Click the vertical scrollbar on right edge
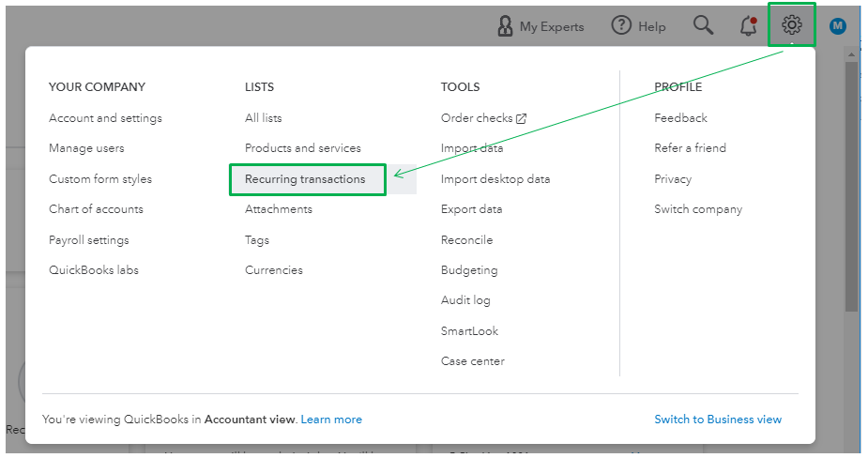868x458 pixels. tap(852, 188)
